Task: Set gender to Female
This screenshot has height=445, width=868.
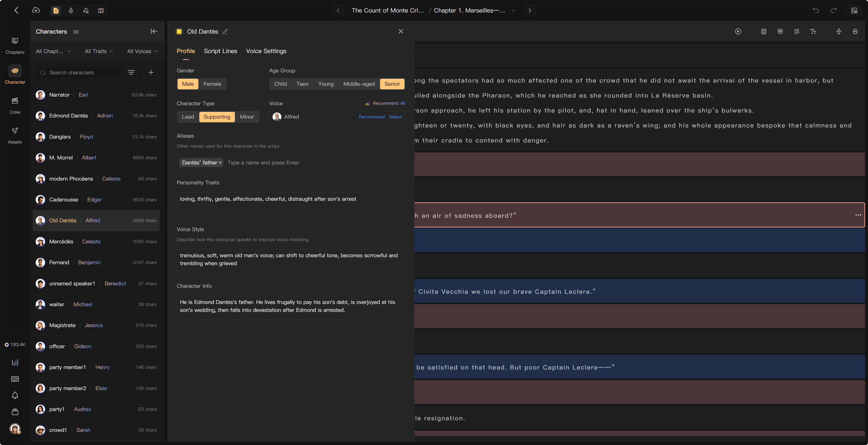Action: click(212, 84)
